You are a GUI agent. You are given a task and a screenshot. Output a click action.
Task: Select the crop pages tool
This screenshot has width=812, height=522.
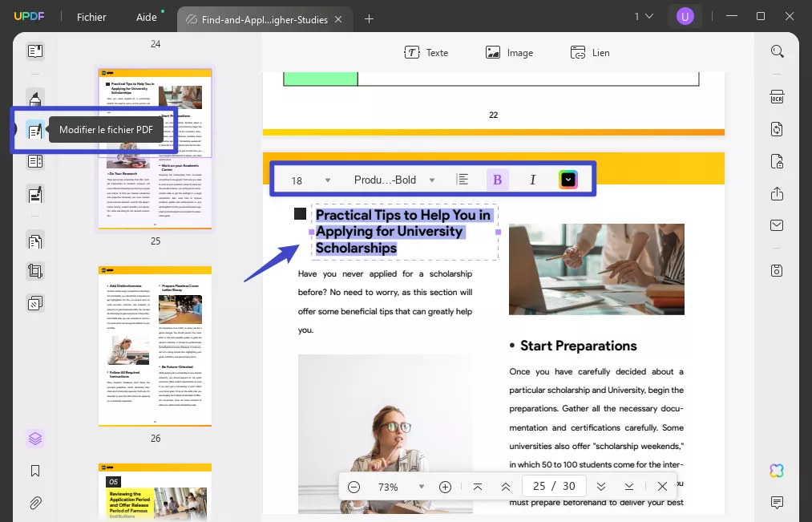click(x=34, y=271)
